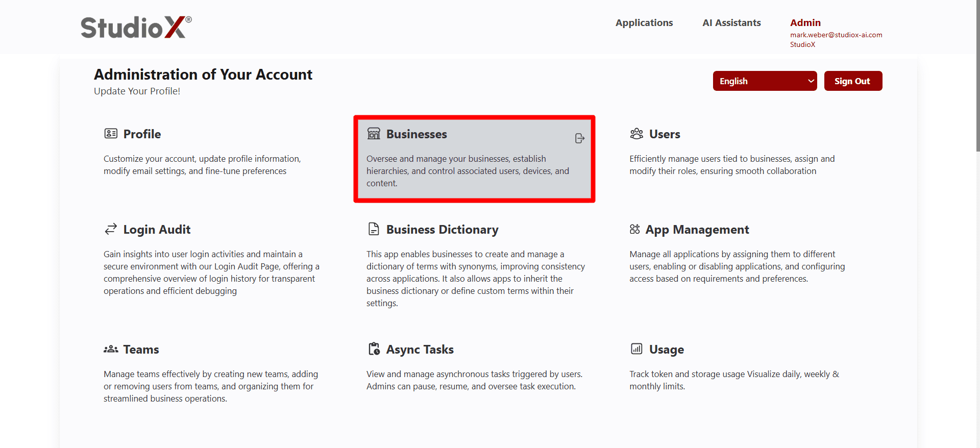Image resolution: width=980 pixels, height=448 pixels.
Task: Click the 'Update Your Profile!' subtitle
Action: pos(137,91)
